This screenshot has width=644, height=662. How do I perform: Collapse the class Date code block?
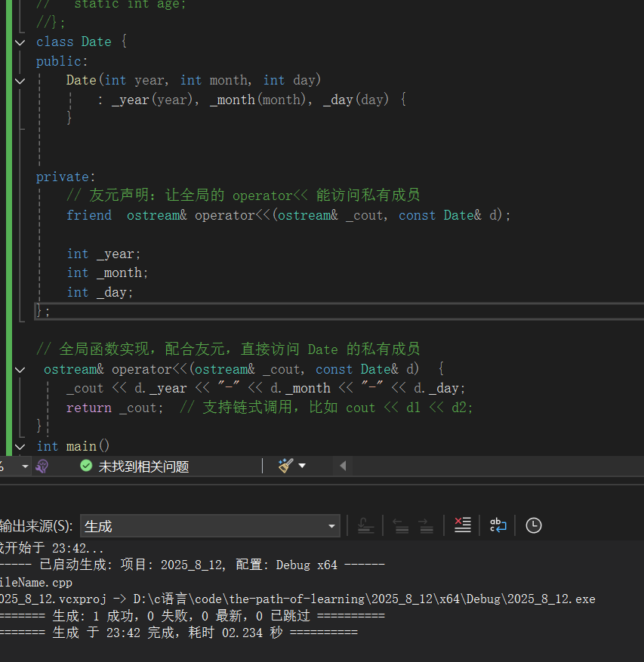[20, 42]
